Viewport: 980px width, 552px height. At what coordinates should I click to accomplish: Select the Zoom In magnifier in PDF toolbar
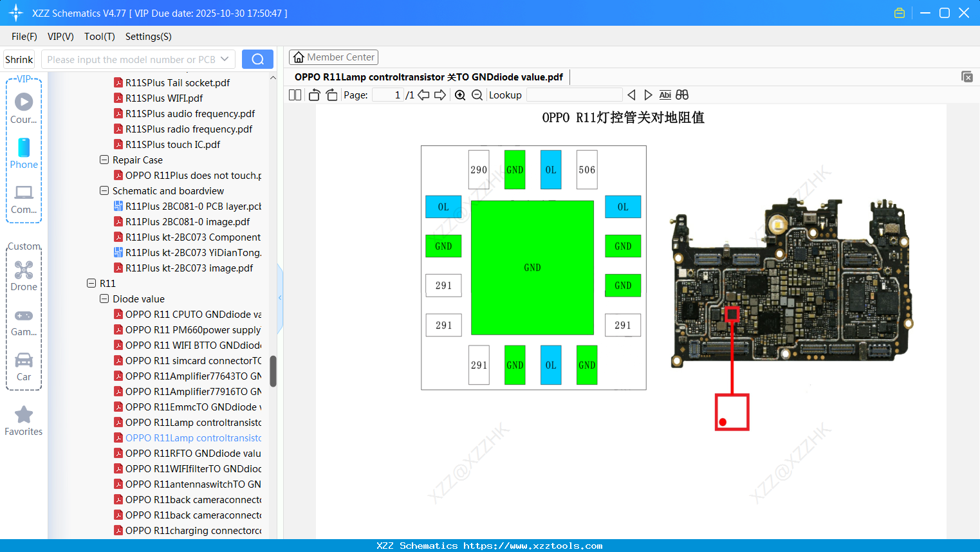pyautogui.click(x=460, y=95)
